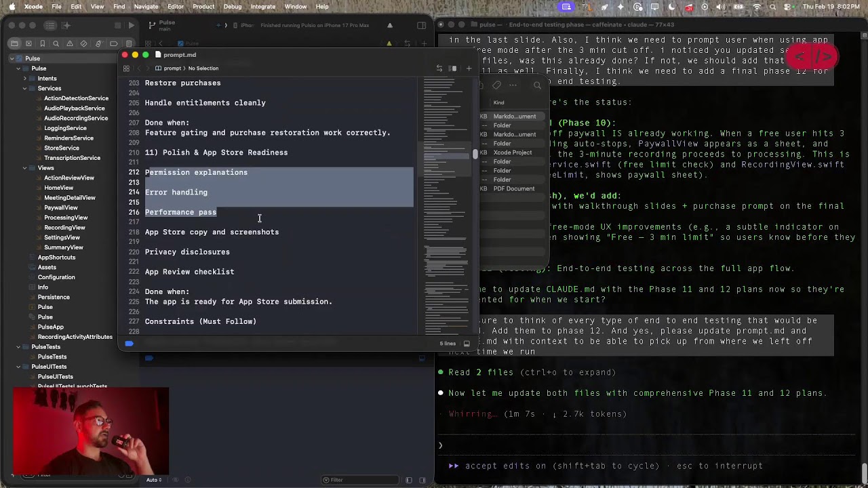868x488 pixels.
Task: Toggle the Xcode inspector panel icon
Action: coord(422,25)
